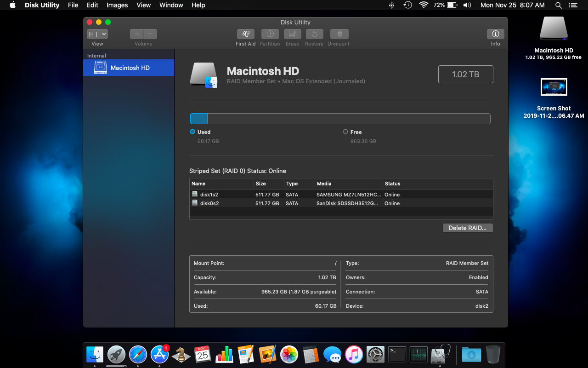This screenshot has height=368, width=588.
Task: Click the Bluetooth menu bar icon
Action: pos(391,5)
